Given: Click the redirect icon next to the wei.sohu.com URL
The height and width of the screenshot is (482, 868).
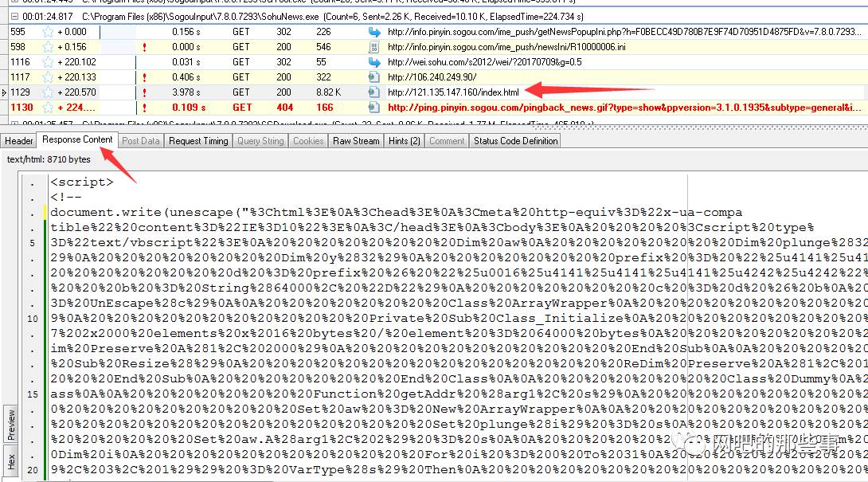Looking at the screenshot, I should (374, 62).
